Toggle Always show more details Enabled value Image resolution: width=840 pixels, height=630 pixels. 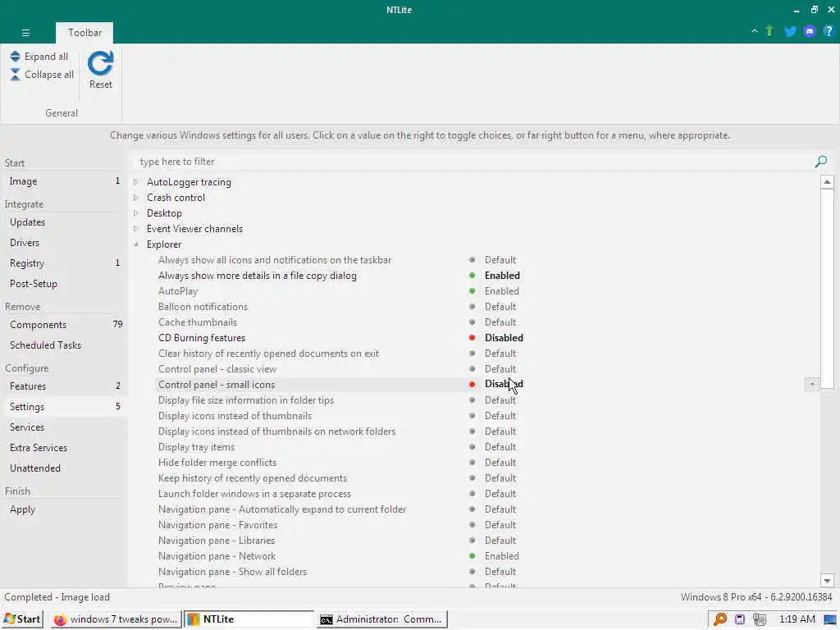[502, 276]
